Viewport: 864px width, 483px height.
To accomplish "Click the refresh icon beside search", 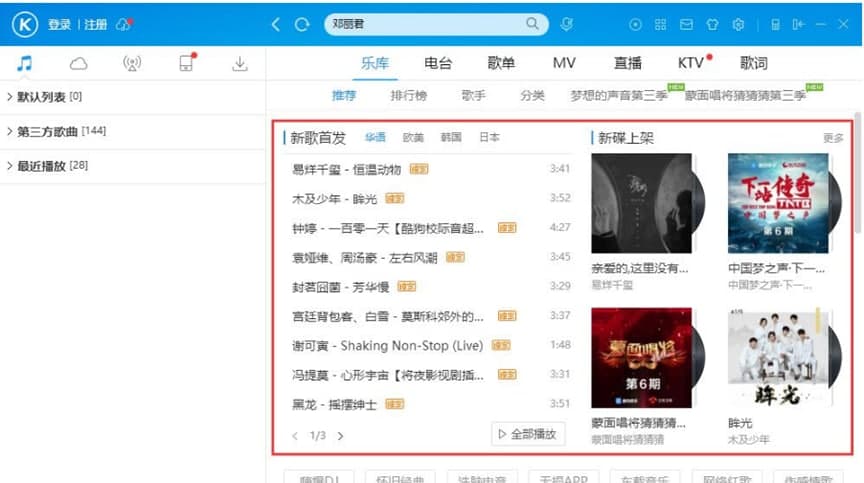I will [302, 24].
